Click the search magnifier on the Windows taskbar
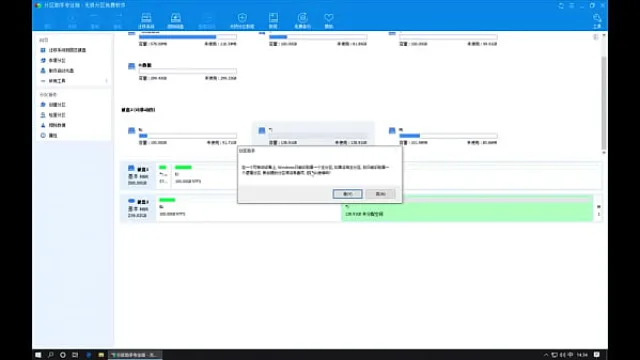The width and height of the screenshot is (640, 360). (x=51, y=355)
